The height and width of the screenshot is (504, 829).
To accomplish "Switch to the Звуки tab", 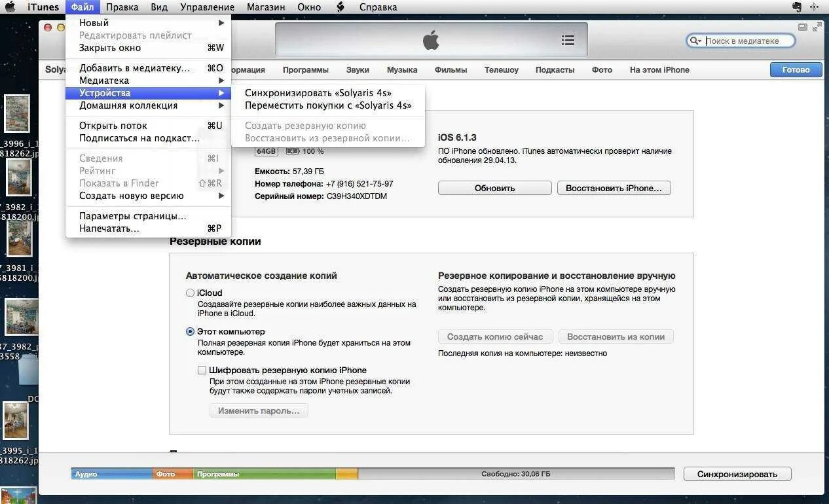I will coord(358,70).
